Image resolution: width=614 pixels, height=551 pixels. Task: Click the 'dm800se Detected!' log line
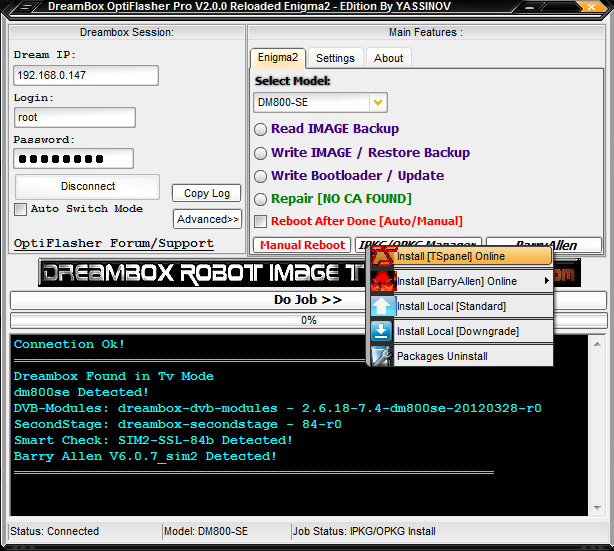[81, 392]
